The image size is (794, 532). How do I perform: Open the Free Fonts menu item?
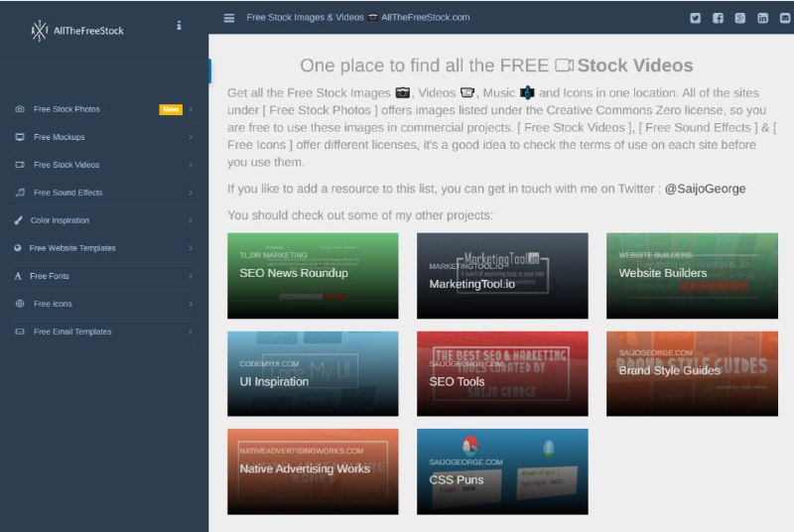pyautogui.click(x=104, y=276)
